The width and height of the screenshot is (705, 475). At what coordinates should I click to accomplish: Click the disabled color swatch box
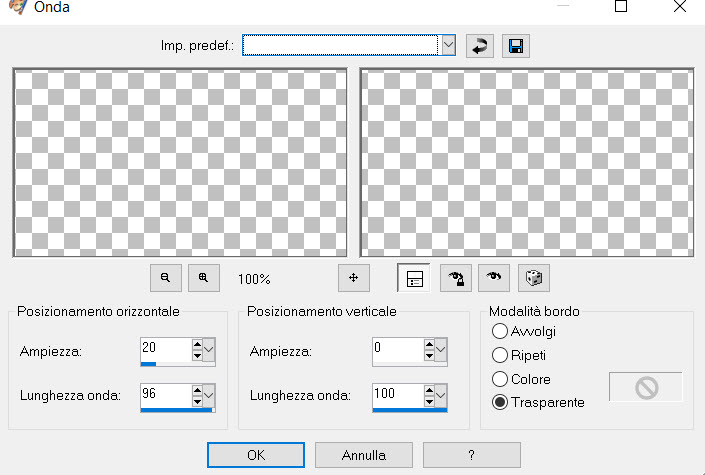(646, 387)
